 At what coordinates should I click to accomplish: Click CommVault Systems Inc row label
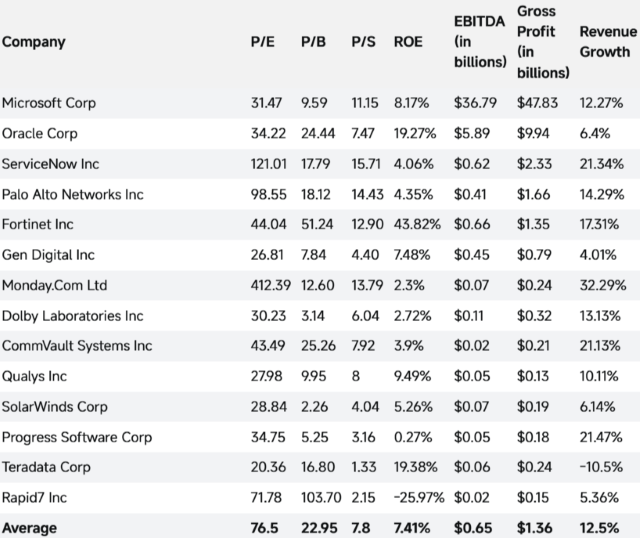[77, 346]
